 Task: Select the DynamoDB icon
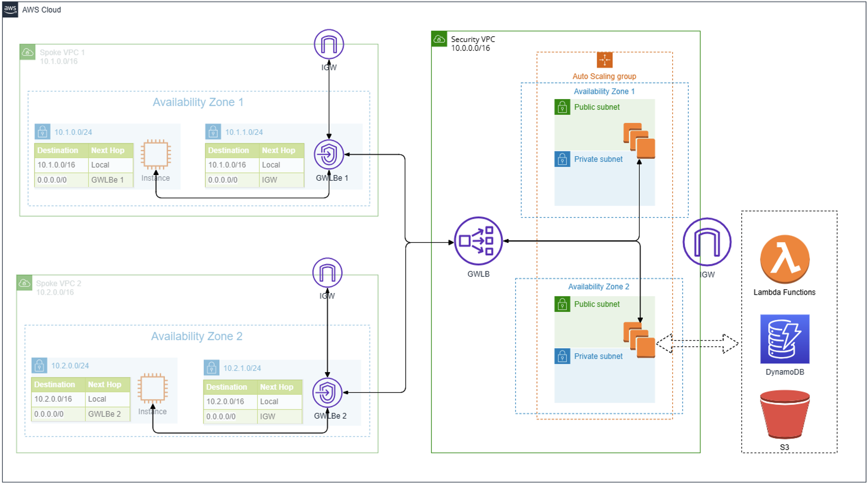(x=784, y=339)
